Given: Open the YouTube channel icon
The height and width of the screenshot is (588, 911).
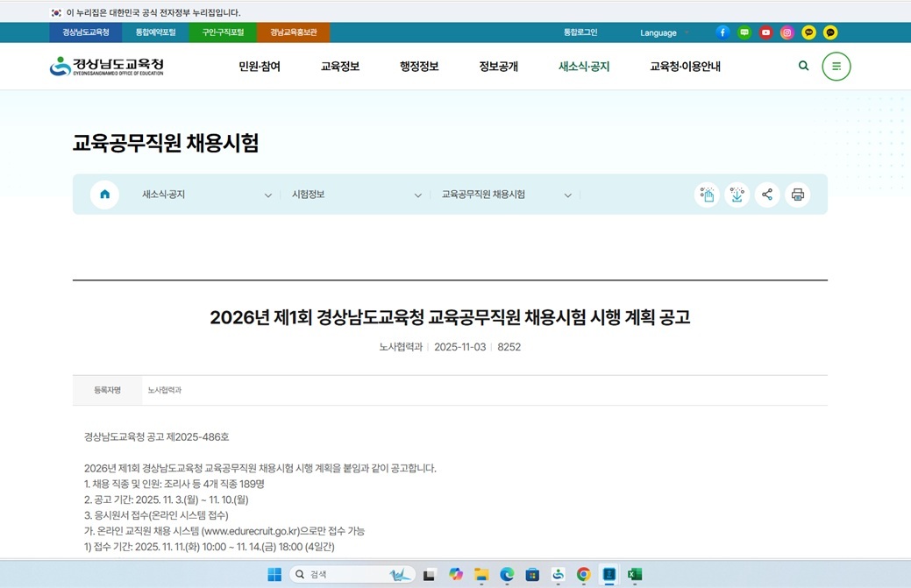Looking at the screenshot, I should click(x=765, y=32).
